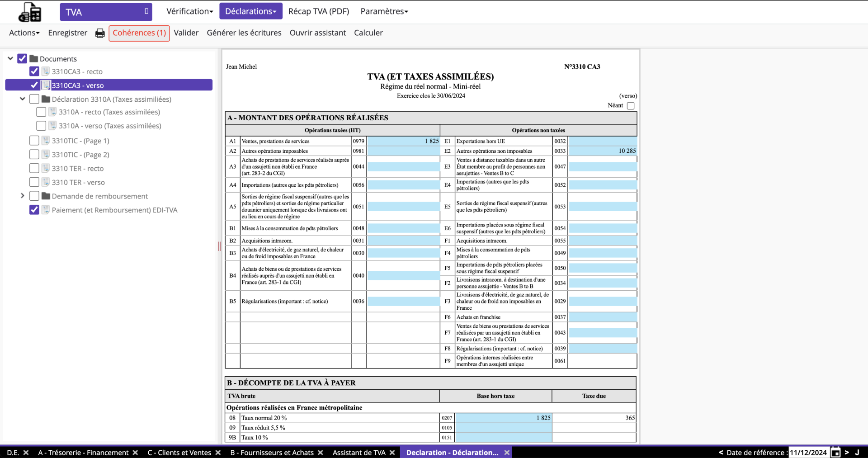Screen dimensions: 868x458
Task: Click the printer icon
Action: [100, 33]
